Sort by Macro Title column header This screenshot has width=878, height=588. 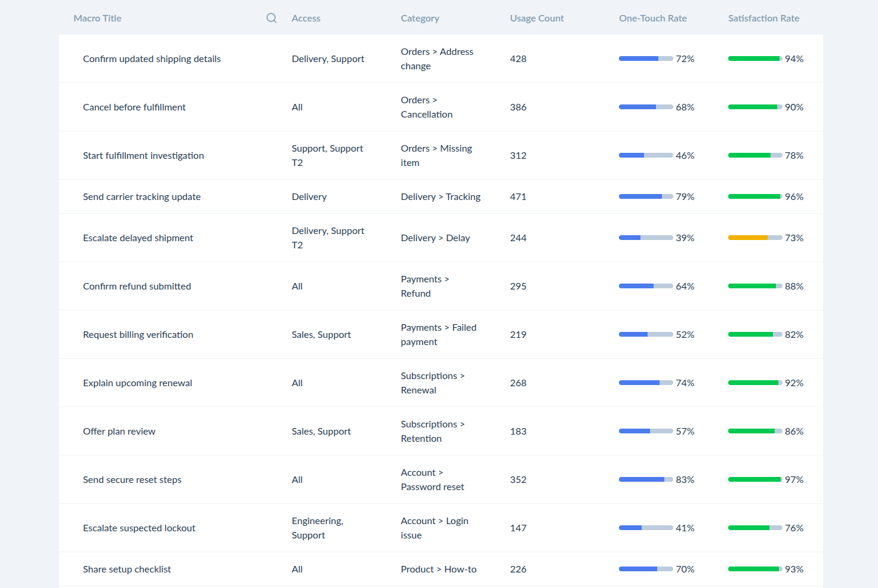[x=97, y=19]
